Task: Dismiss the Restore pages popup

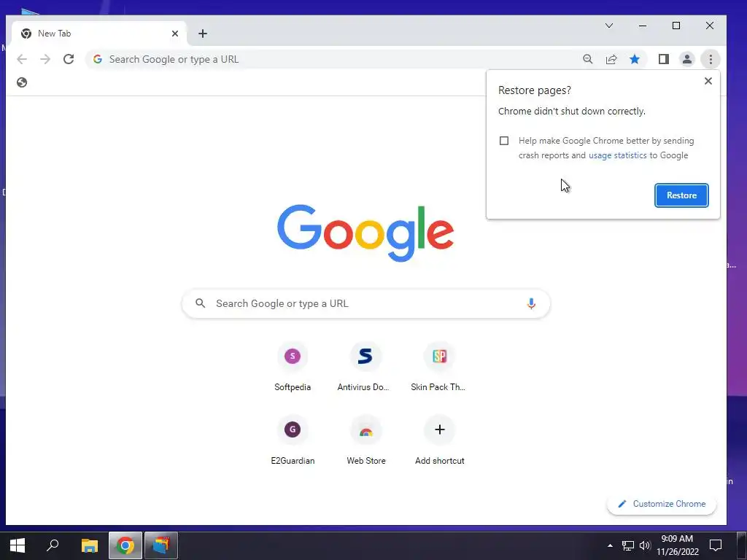Action: (708, 81)
